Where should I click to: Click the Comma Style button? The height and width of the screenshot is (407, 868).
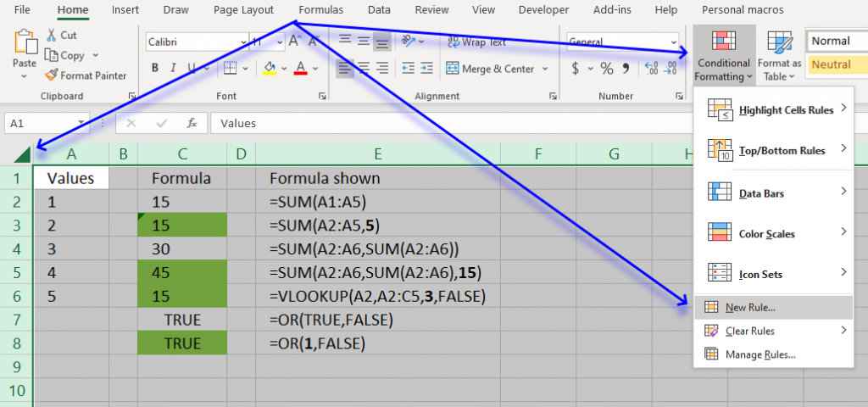(629, 69)
